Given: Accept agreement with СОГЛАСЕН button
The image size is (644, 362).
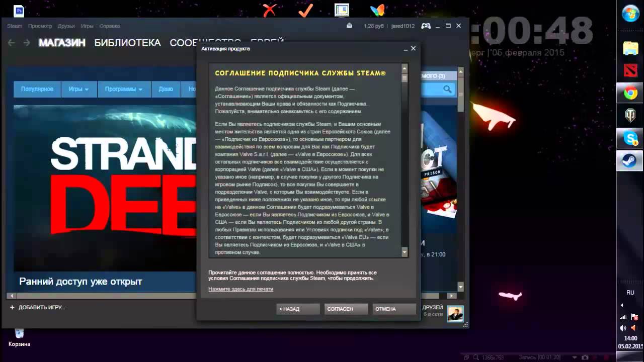Looking at the screenshot, I should 346,309.
